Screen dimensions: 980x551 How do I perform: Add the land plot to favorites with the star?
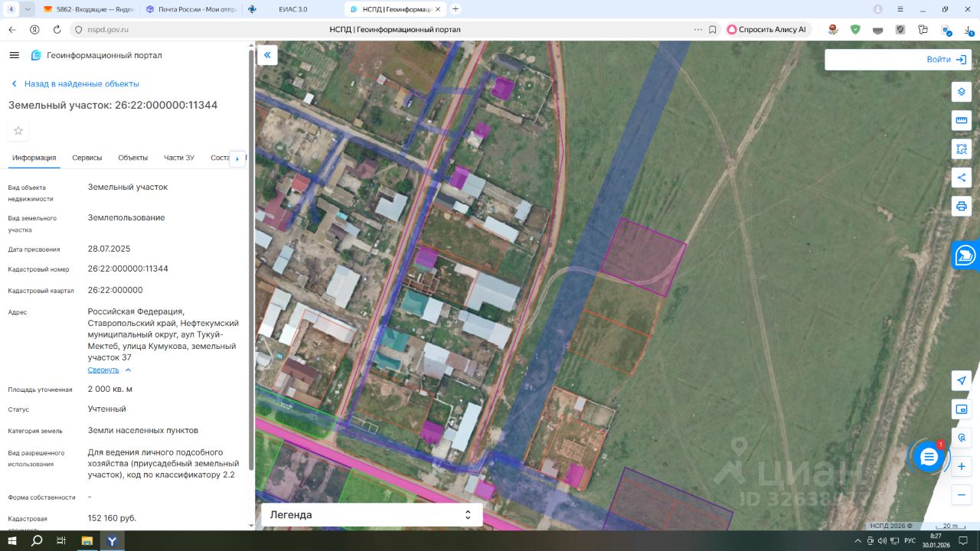pos(18,131)
